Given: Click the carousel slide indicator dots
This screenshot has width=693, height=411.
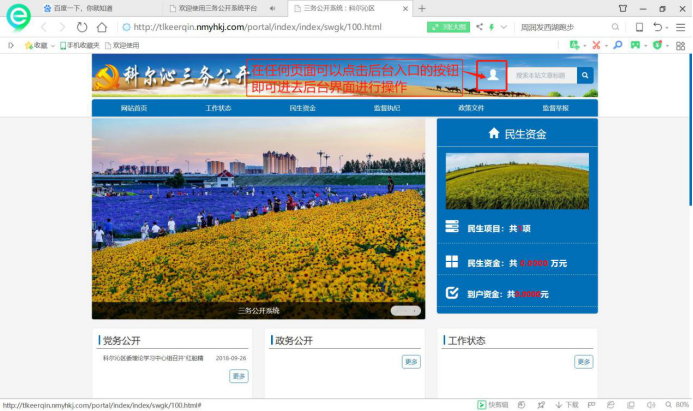Looking at the screenshot, I should pyautogui.click(x=405, y=311).
